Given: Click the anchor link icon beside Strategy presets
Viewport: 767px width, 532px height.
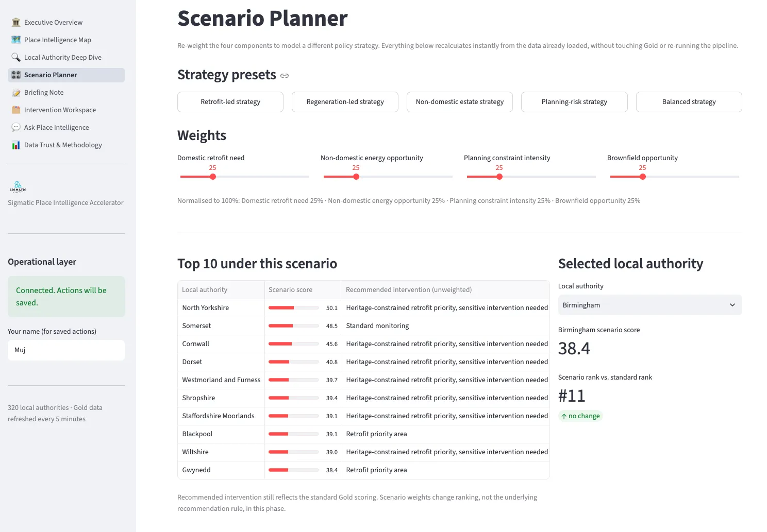Looking at the screenshot, I should point(285,76).
